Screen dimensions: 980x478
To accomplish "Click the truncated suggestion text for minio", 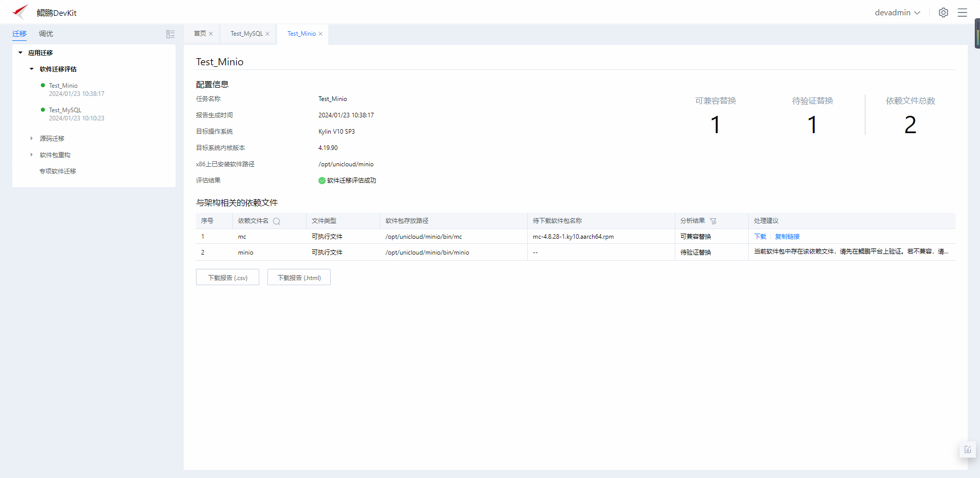I will tap(851, 251).
